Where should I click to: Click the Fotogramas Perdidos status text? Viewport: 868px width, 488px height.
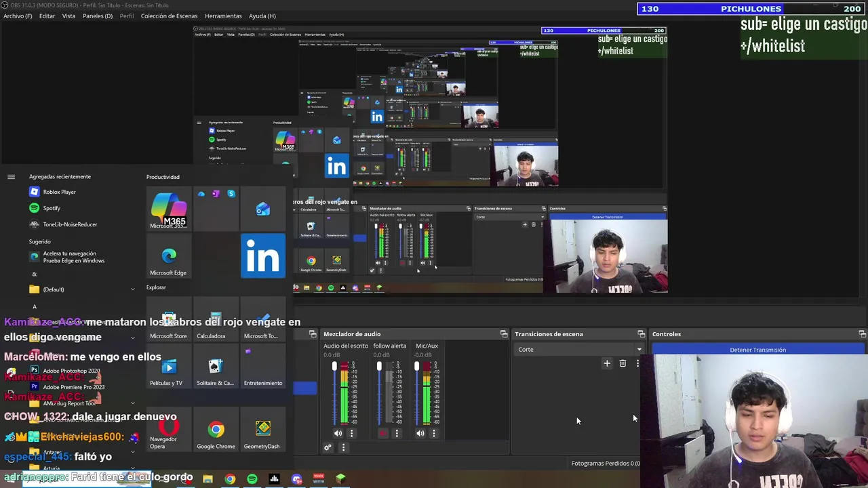[605, 464]
